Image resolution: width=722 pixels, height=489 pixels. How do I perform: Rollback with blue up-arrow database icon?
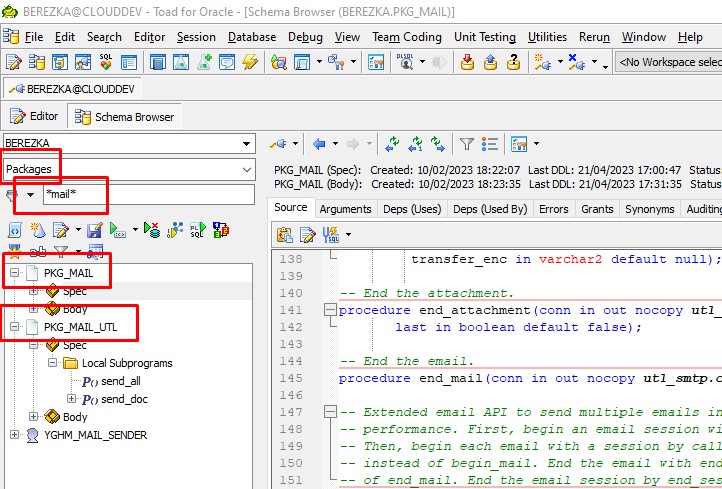coord(490,62)
